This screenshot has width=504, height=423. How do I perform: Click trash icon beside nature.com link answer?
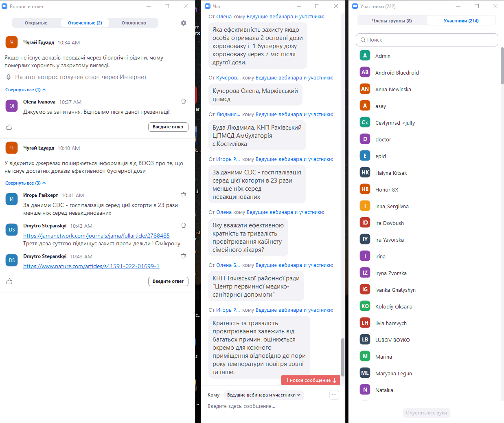[184, 256]
